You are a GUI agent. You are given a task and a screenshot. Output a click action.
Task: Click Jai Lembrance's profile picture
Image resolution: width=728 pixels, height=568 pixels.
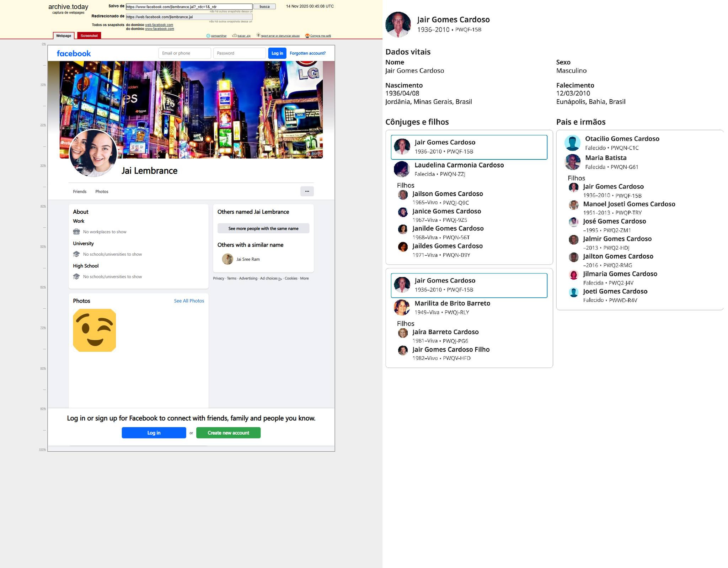(93, 153)
